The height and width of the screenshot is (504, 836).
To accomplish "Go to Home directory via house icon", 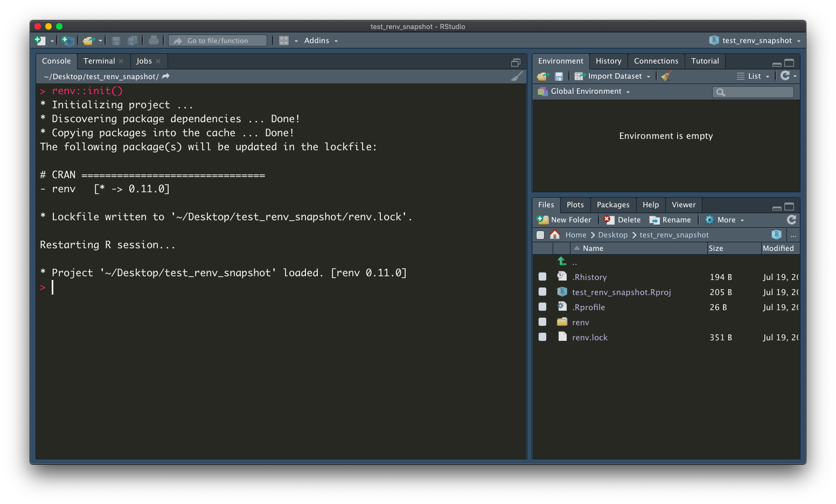I will [555, 235].
